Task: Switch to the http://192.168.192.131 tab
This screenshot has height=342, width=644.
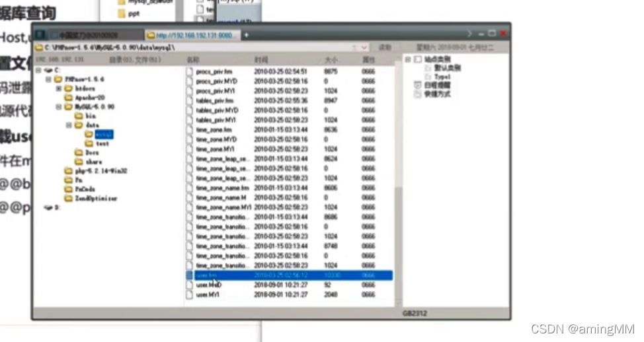Action: click(191, 35)
